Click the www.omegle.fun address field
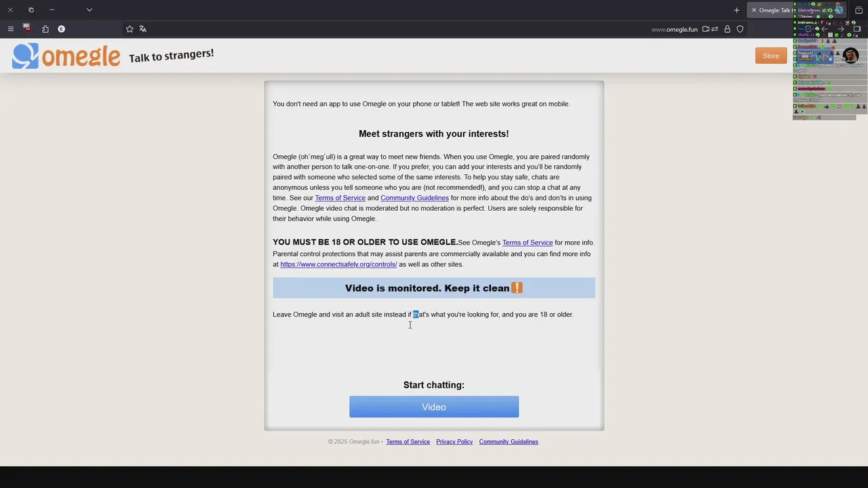868x488 pixels. [x=675, y=29]
